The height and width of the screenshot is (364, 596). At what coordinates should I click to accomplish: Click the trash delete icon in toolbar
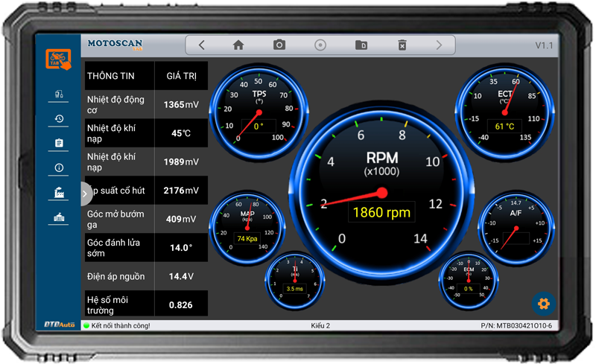[x=402, y=45]
